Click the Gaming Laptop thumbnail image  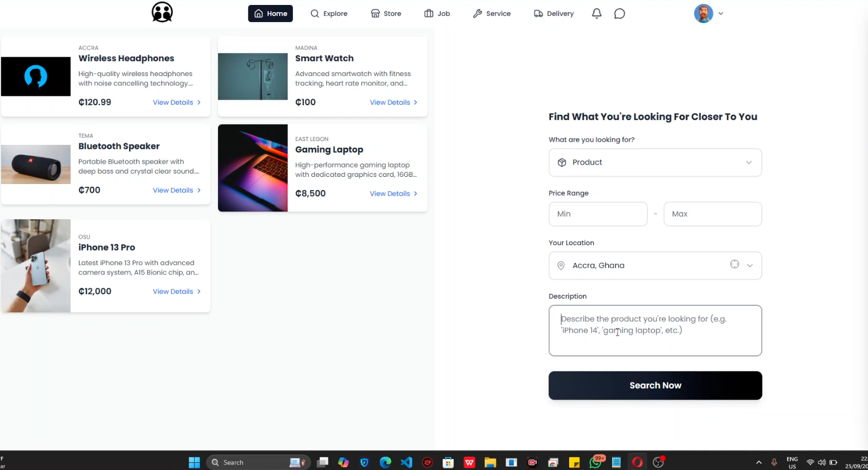pos(253,168)
